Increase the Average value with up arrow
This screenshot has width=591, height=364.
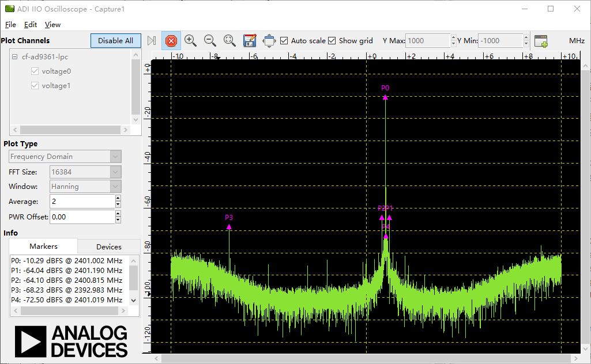click(118, 198)
